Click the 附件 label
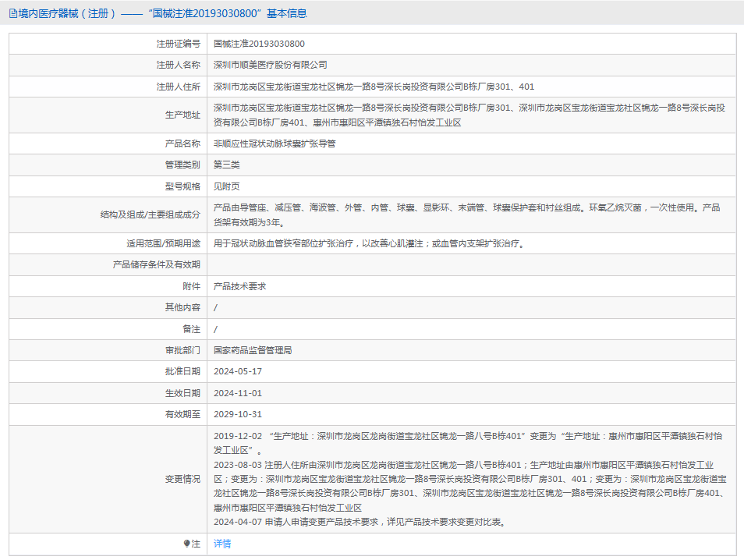This screenshot has height=560, width=744. click(x=192, y=286)
